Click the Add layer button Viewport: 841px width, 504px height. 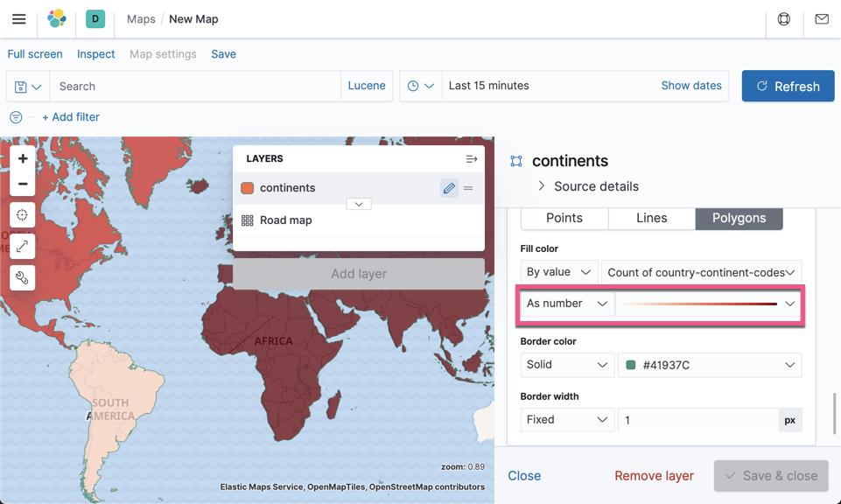click(x=359, y=274)
